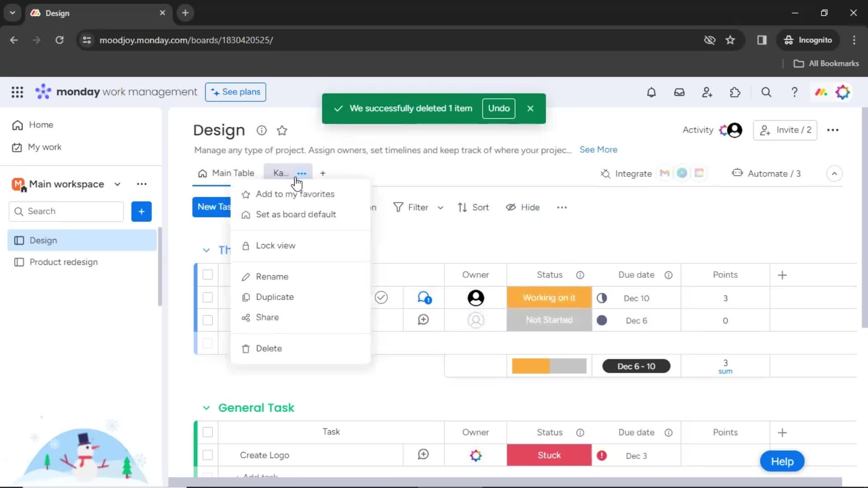
Task: Click the Notifications bell icon
Action: coord(651,92)
